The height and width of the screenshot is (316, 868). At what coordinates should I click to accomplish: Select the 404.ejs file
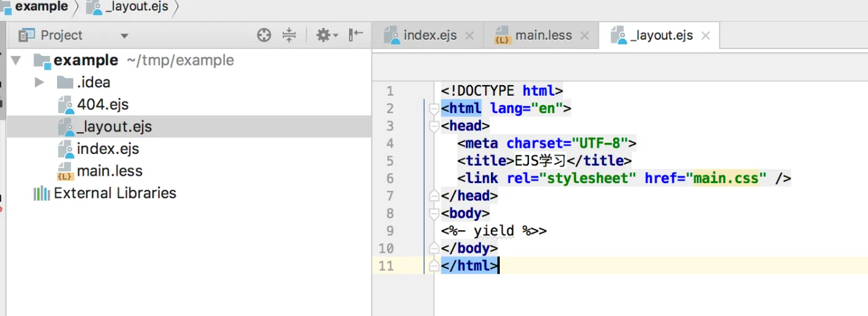tap(102, 104)
